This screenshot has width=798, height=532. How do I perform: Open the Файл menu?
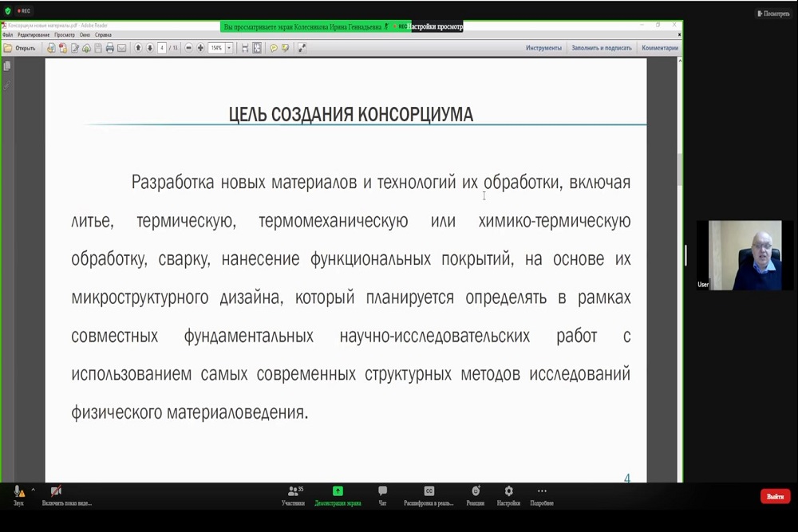7,35
